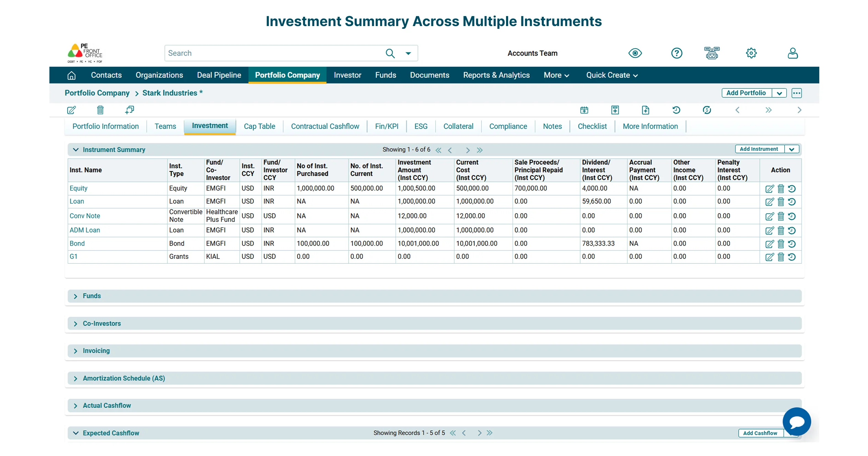Open the Add Instrument dropdown arrow
This screenshot has width=868, height=456.
[791, 149]
